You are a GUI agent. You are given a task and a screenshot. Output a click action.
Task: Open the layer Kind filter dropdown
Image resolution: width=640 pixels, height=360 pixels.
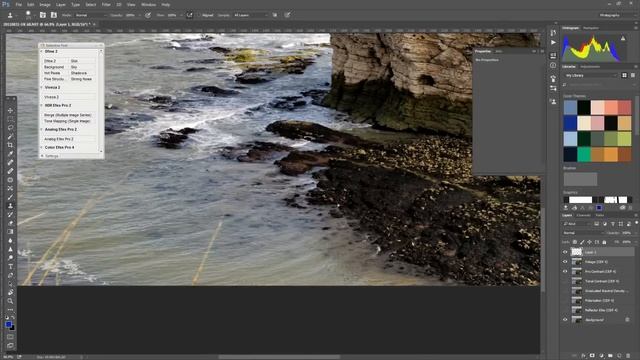tap(577, 224)
